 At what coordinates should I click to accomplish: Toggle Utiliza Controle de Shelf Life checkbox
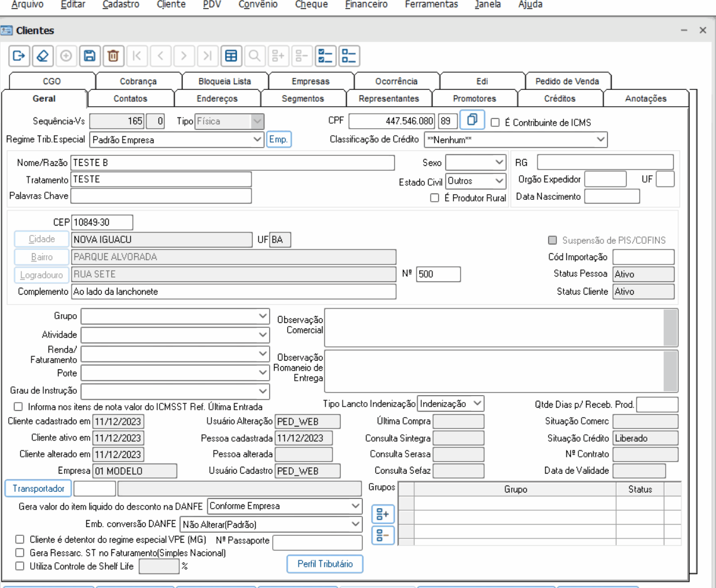(19, 566)
